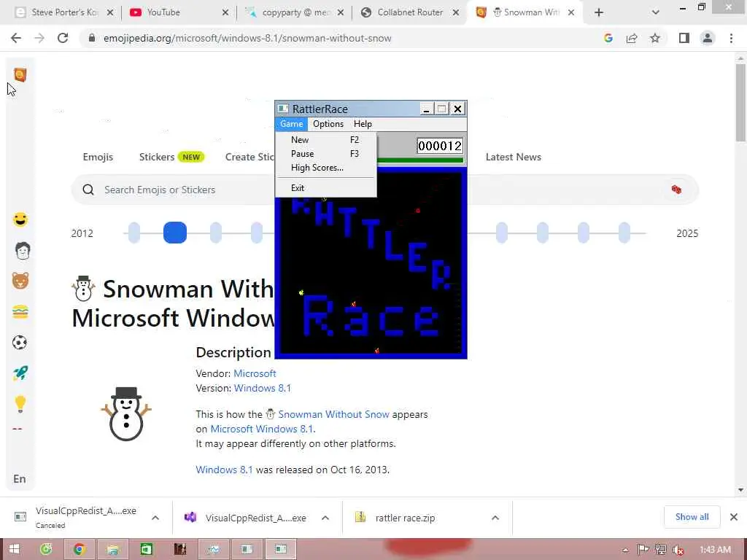
Task: Open File Explorer from the taskbar
Action: [x=113, y=549]
